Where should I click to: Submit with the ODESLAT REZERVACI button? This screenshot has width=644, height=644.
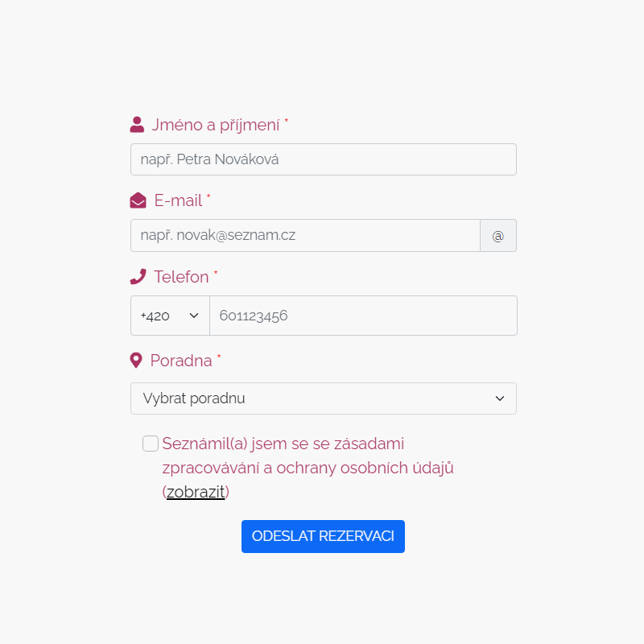point(323,536)
